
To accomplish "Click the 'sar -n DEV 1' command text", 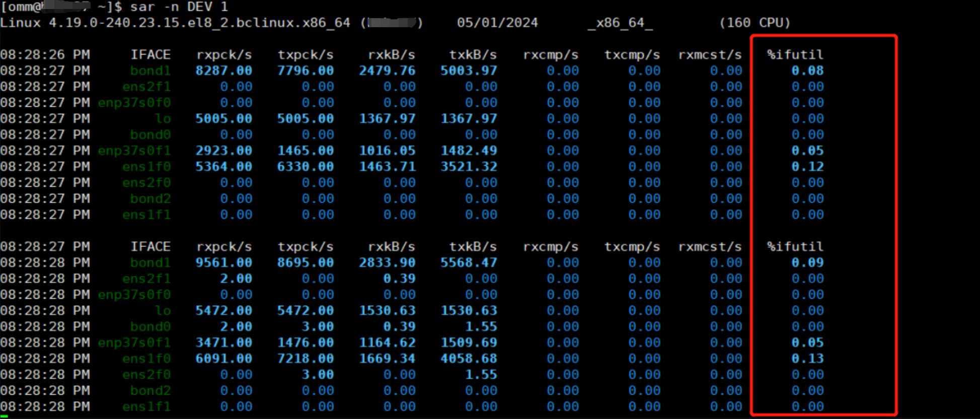I will (x=179, y=7).
